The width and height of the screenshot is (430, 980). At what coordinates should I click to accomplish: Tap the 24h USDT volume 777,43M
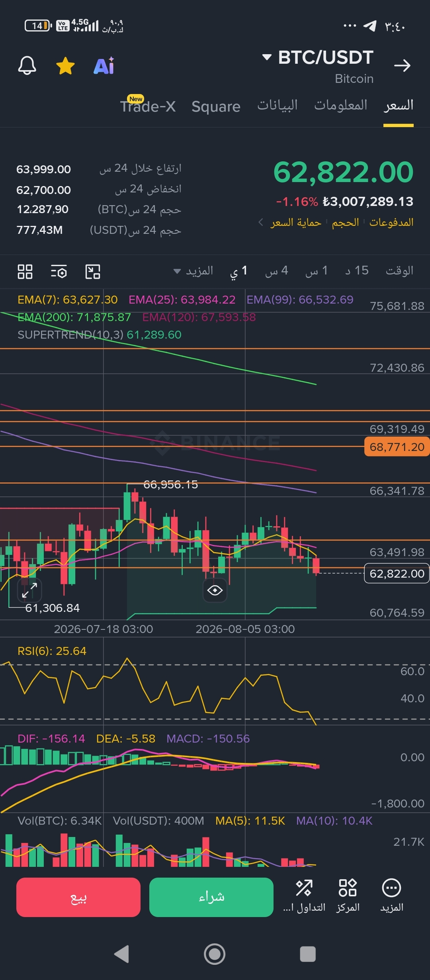(x=39, y=230)
